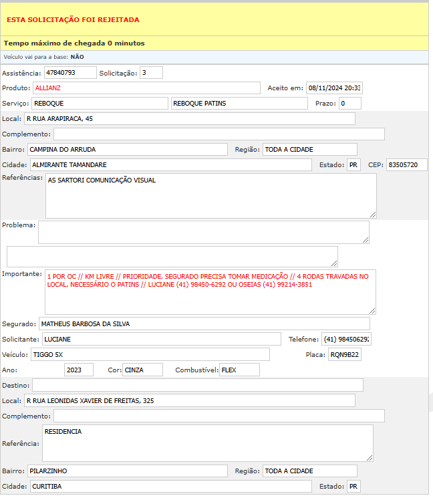
Task: Click the Assistência field with 47840793
Action: click(x=70, y=72)
